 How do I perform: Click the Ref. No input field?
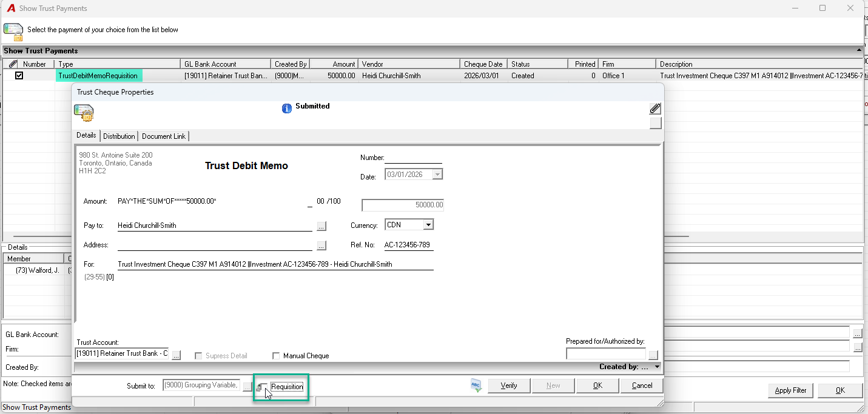tap(409, 245)
